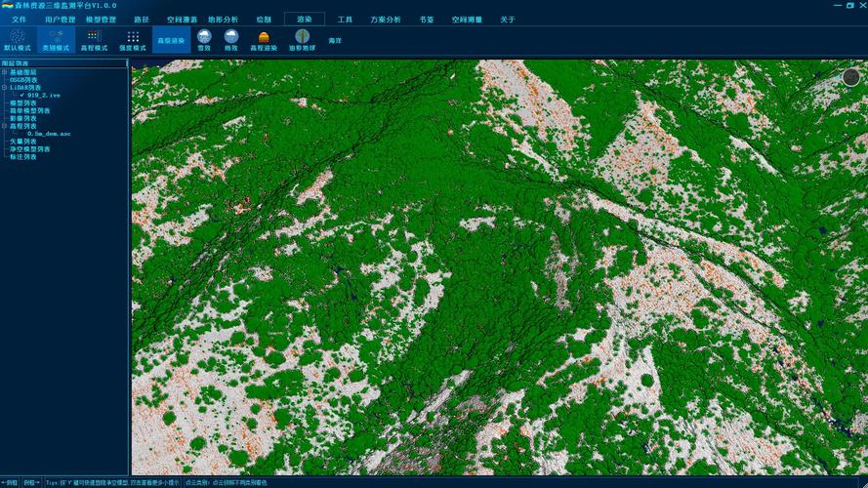Open the 空间测量 menu
Screen dimensions: 868x488
point(467,20)
